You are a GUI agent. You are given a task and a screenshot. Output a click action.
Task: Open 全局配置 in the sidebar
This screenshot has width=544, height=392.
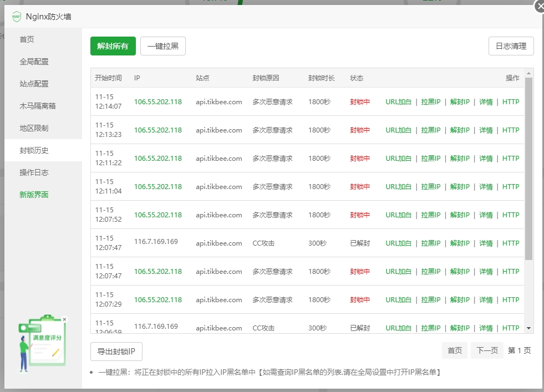34,62
